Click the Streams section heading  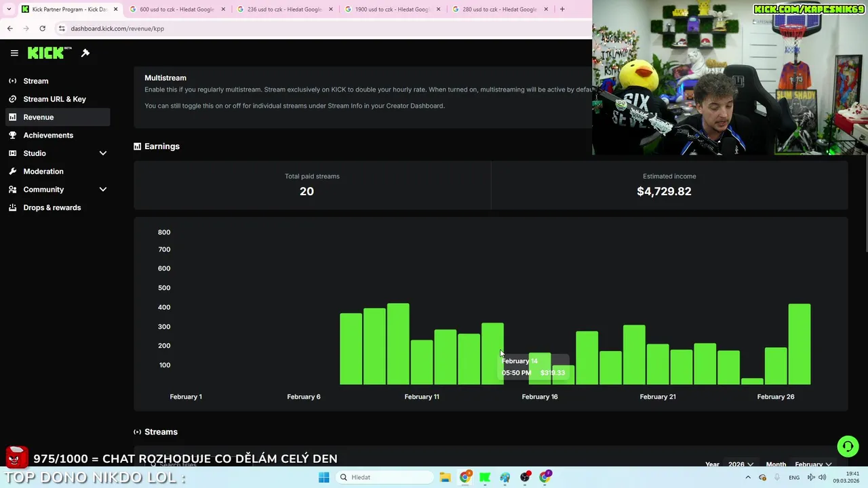tap(161, 432)
